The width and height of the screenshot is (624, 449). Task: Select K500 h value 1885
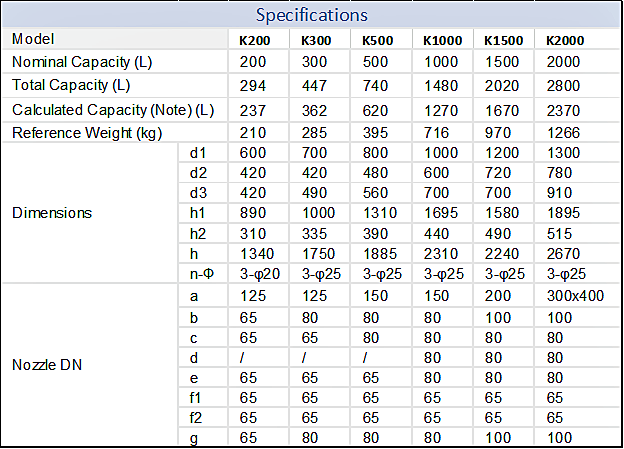tap(380, 254)
